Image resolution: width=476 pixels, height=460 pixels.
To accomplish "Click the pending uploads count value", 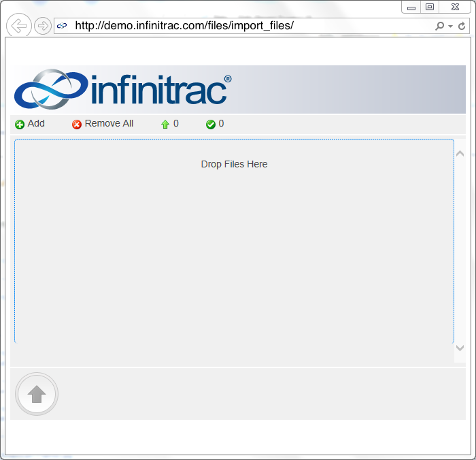I will click(x=176, y=123).
